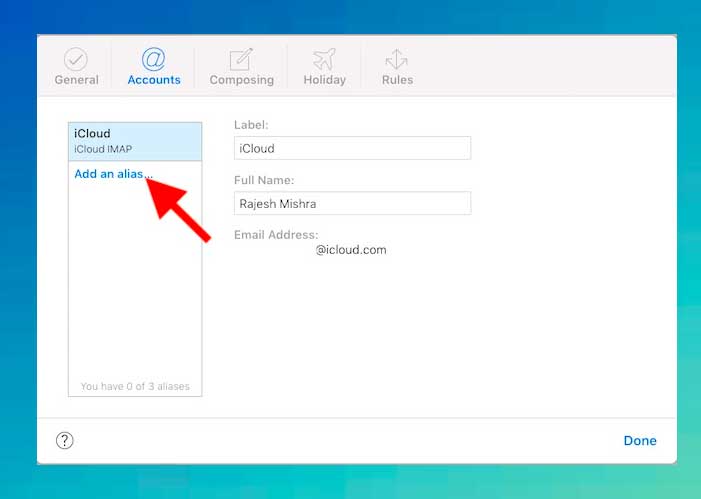This screenshot has height=499, width=701.
Task: Switch to the General tab label
Action: pyautogui.click(x=76, y=80)
